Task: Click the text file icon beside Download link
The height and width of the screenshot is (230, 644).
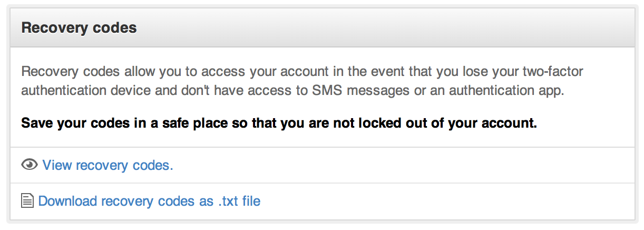Action: click(27, 201)
